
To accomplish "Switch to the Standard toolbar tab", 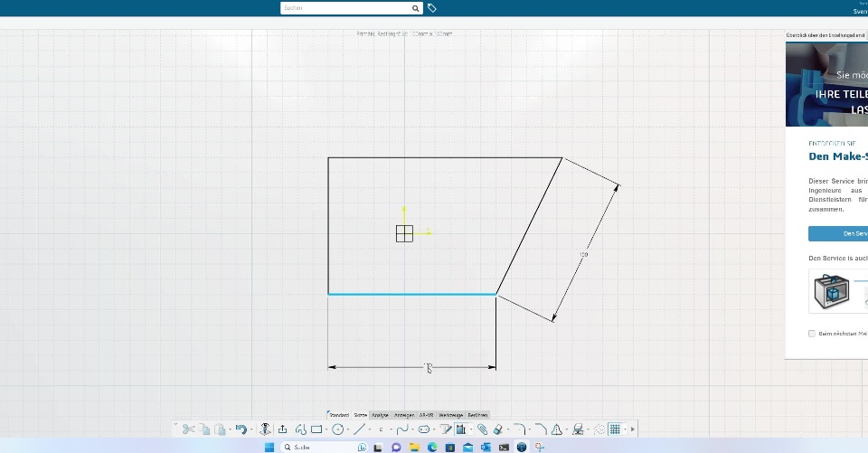I will 339,415.
